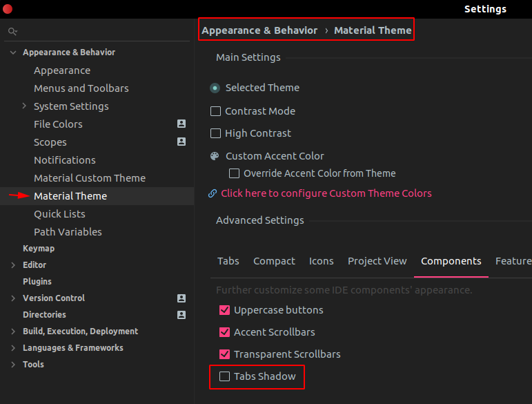Enable the Contrast Mode checkbox
This screenshot has width=532, height=404.
click(x=215, y=111)
